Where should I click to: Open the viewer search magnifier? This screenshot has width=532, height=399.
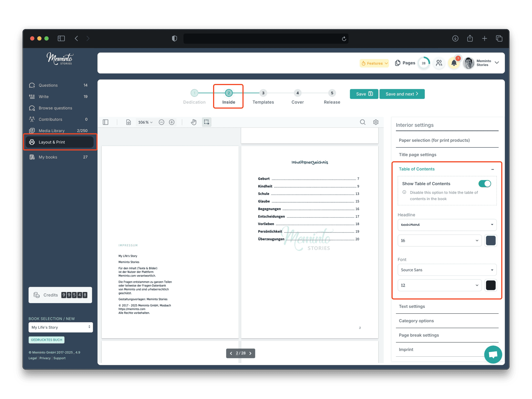(x=362, y=122)
